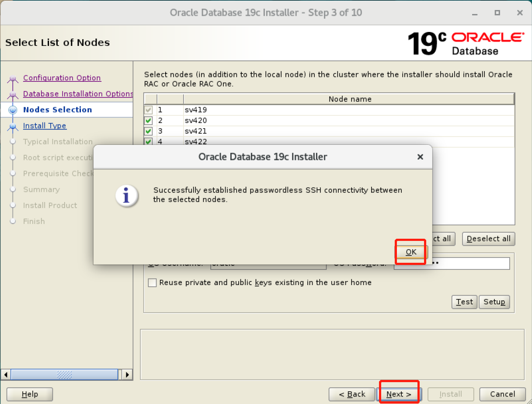This screenshot has height=404, width=532.
Task: Cancel the installer
Action: pyautogui.click(x=502, y=394)
